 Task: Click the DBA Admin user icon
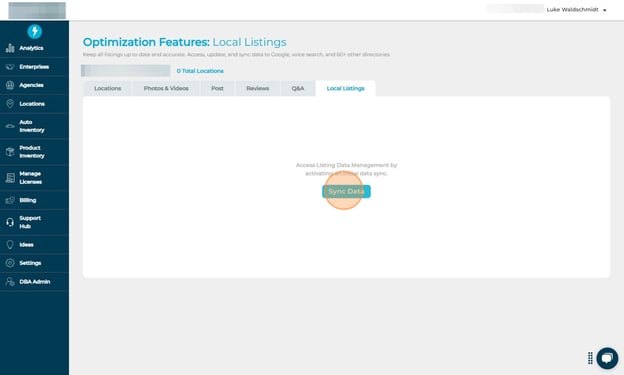pos(10,281)
